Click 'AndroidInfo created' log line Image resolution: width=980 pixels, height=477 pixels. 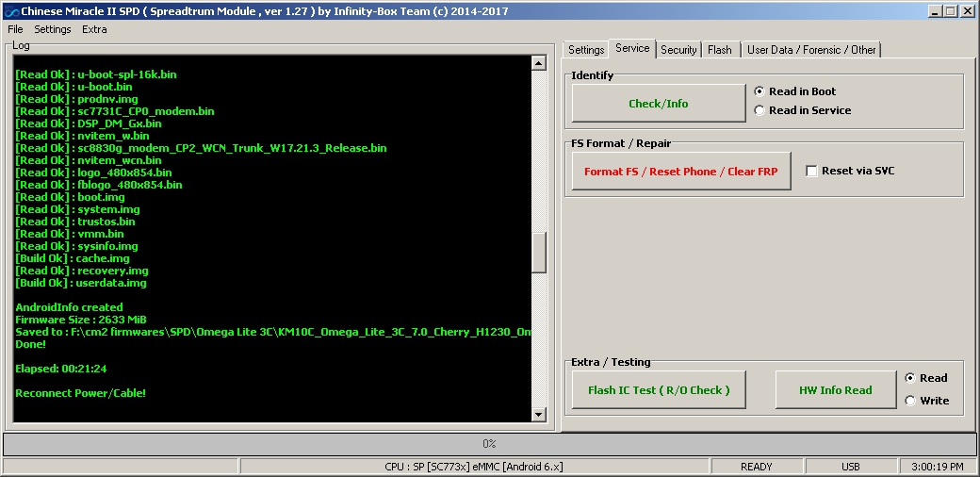69,307
